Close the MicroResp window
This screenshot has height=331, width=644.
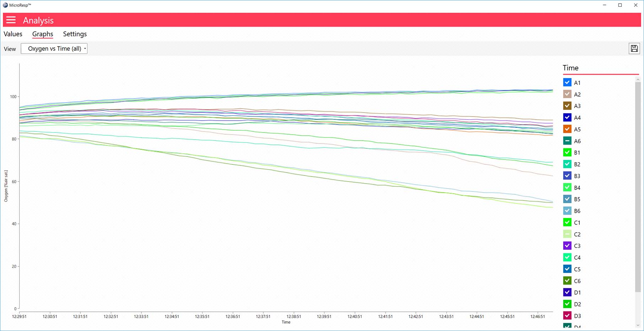(x=635, y=5)
